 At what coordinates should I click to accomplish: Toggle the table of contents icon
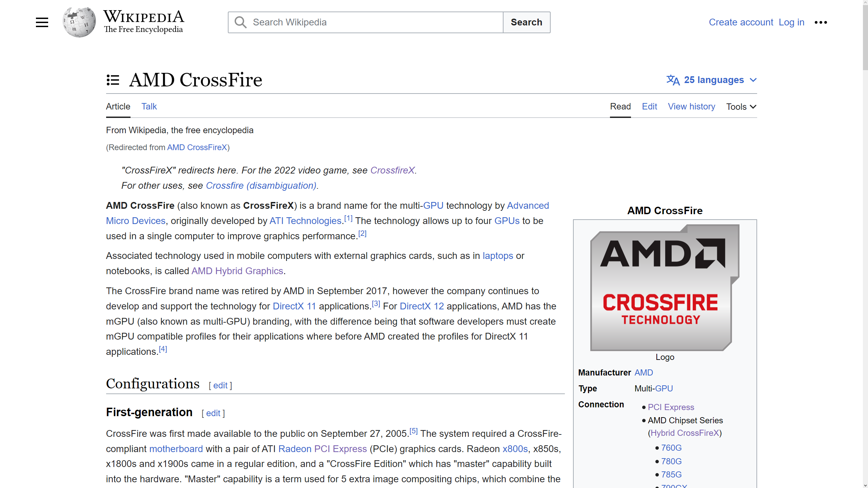click(x=113, y=80)
